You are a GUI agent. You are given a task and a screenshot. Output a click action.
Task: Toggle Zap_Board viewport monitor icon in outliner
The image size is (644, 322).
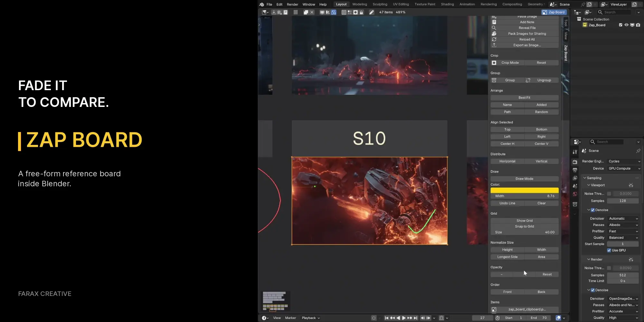632,25
